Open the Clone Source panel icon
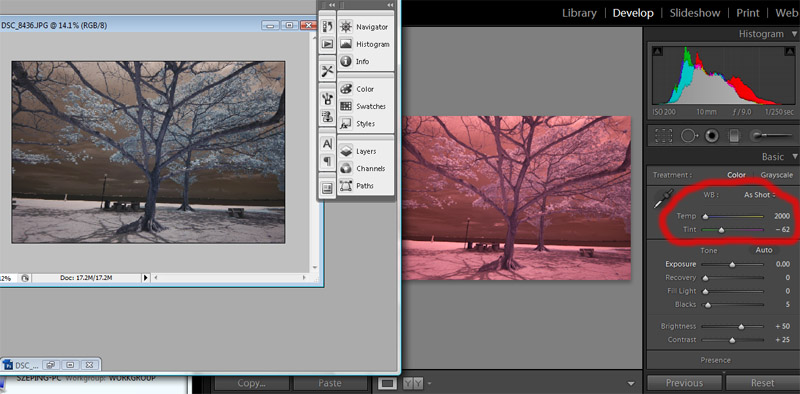The image size is (800, 394). [327, 116]
